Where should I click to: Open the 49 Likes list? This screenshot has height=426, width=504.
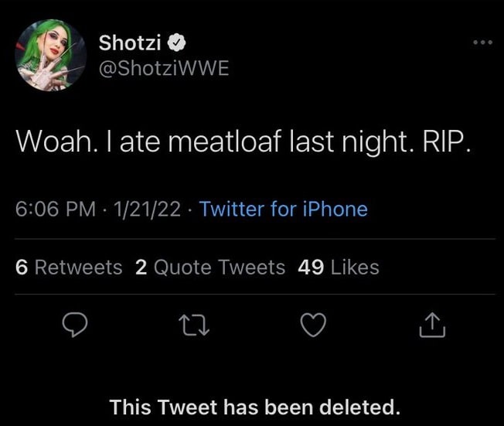pos(339,268)
